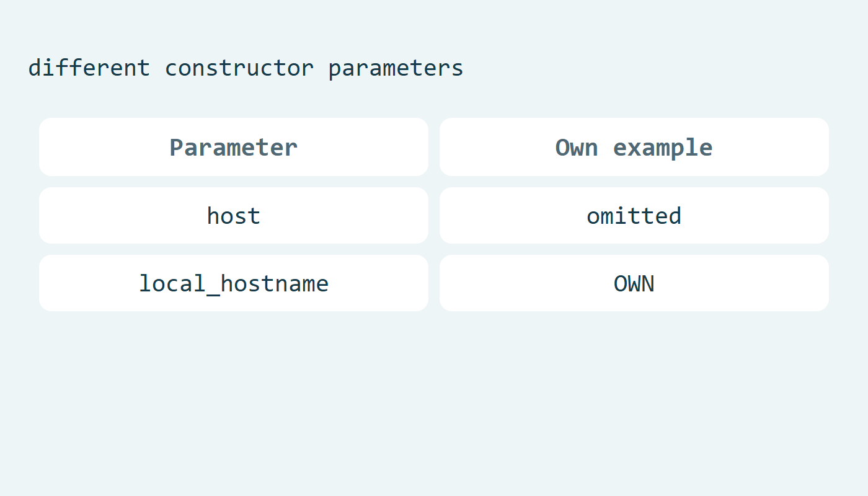Viewport: 868px width, 496px height.
Task: Click the letter 'h' starting 'host'
Action: (213, 215)
